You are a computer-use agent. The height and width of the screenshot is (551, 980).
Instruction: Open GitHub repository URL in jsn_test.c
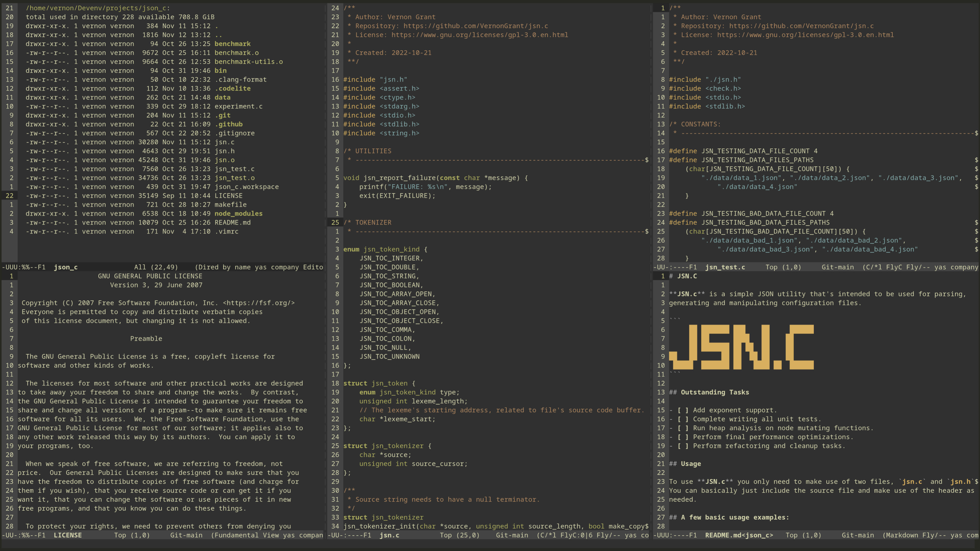801,26
